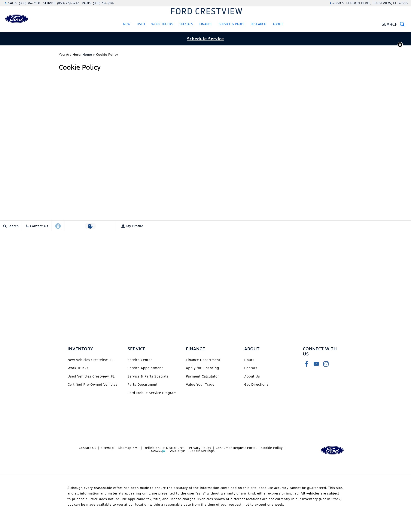Open the Sitemap link
This screenshot has width=411, height=532.
point(107,448)
